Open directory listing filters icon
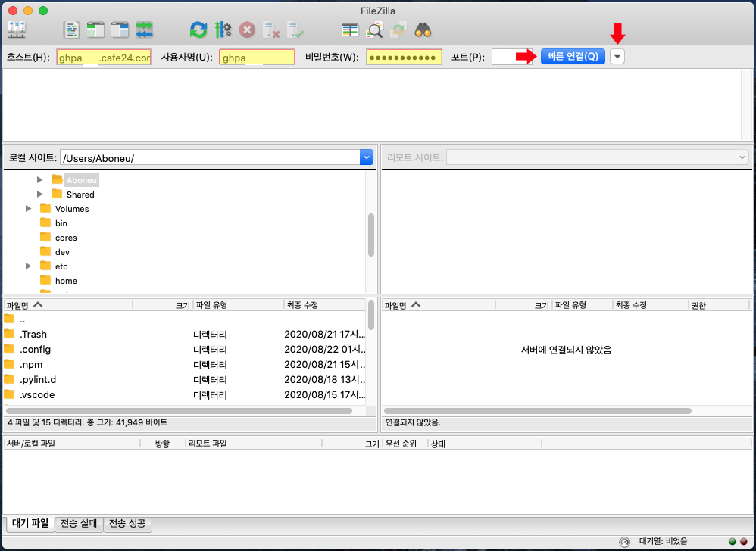 [350, 30]
